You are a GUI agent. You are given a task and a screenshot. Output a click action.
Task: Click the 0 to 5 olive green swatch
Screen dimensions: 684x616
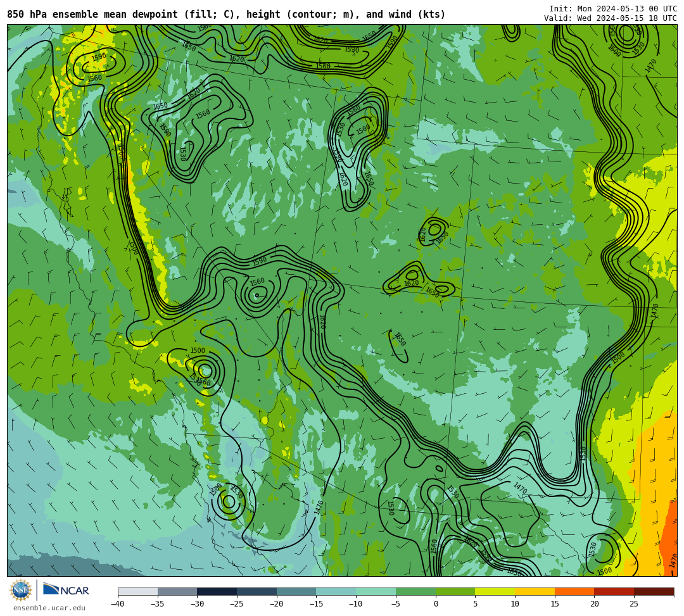(x=455, y=591)
